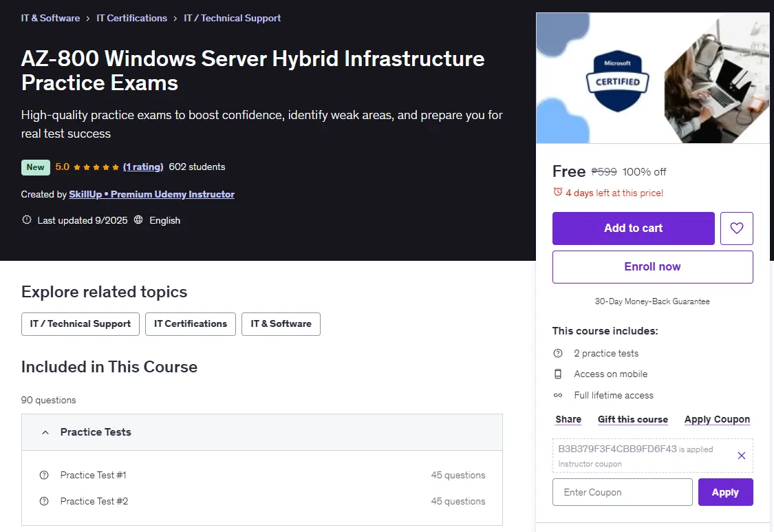Remove the applied coupon with X icon
The width and height of the screenshot is (774, 532).
[742, 456]
